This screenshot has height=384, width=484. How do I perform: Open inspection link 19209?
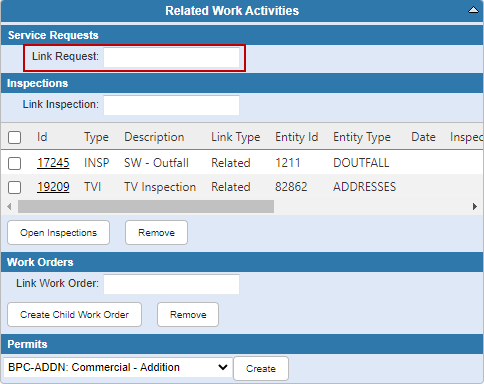click(53, 187)
